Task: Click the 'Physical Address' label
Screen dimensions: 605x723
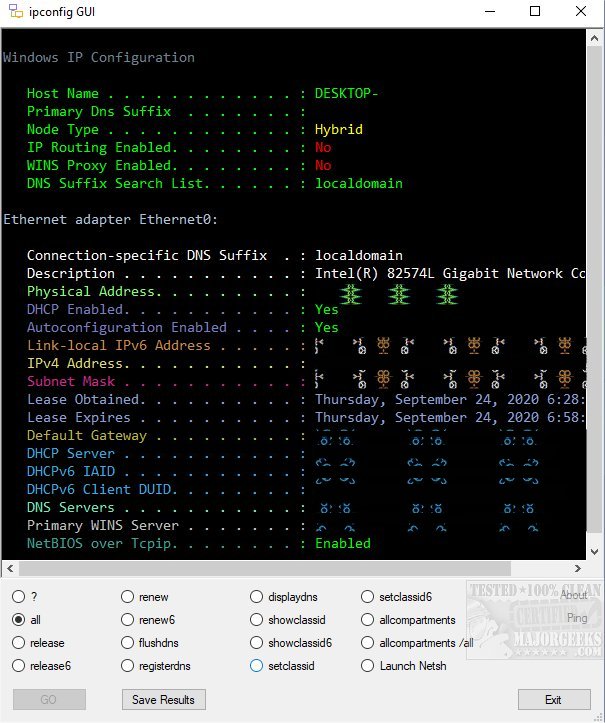Action: [x=91, y=291]
